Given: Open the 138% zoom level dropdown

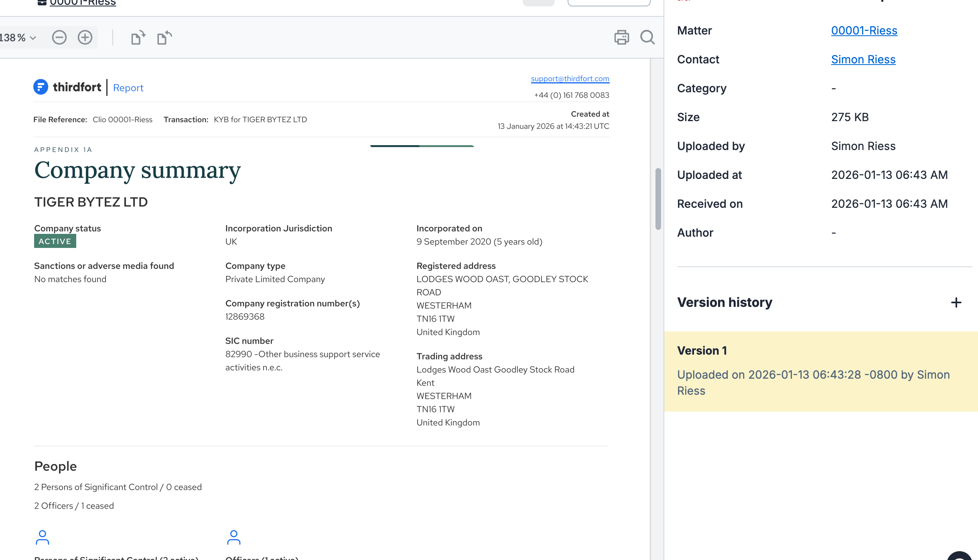Looking at the screenshot, I should coord(18,38).
